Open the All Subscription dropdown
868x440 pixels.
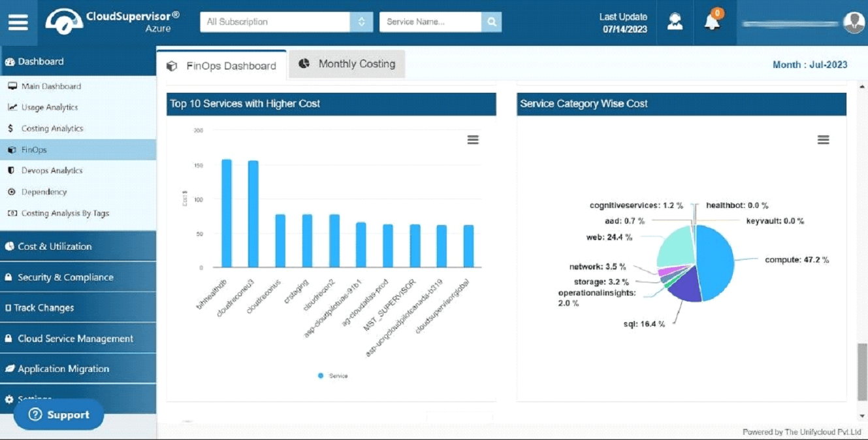pyautogui.click(x=287, y=22)
